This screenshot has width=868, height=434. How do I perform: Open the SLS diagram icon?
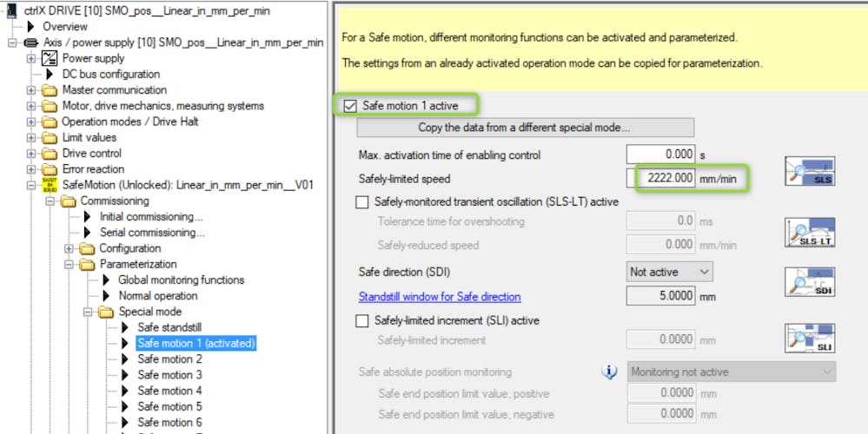(809, 171)
